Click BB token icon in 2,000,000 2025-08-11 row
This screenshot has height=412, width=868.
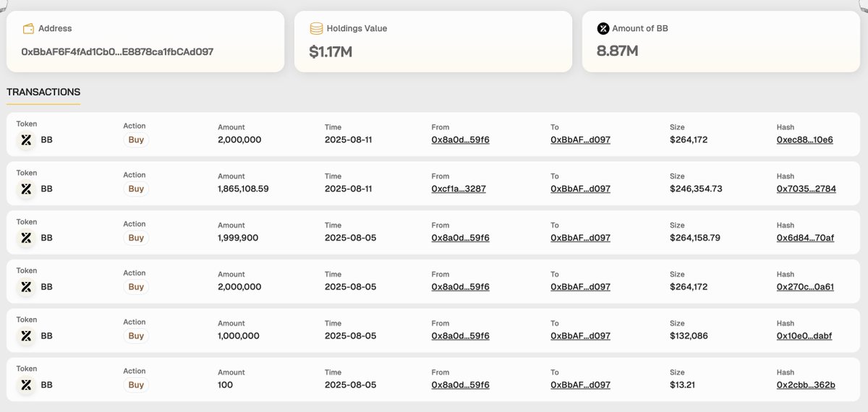26,140
